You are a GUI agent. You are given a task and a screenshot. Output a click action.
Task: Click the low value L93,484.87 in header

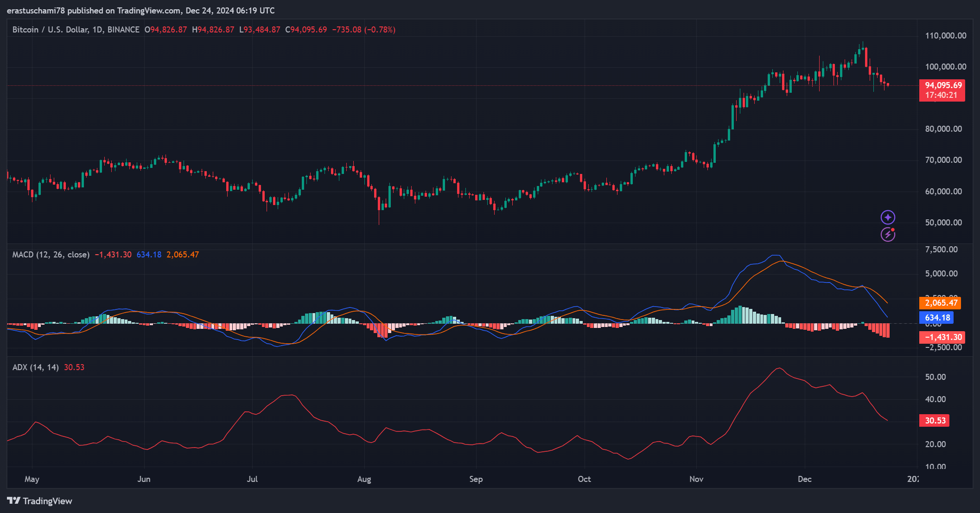(260, 30)
